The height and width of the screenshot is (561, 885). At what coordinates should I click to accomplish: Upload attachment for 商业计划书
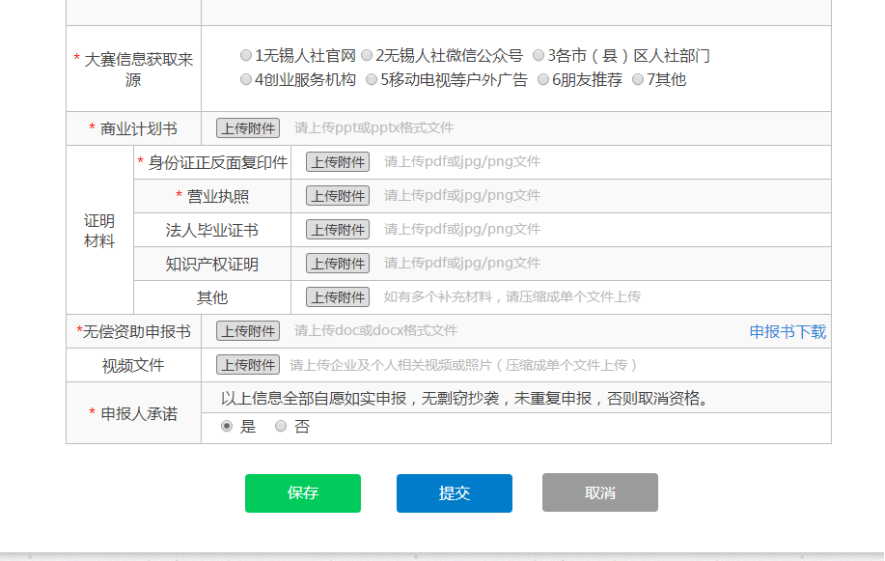tap(248, 128)
